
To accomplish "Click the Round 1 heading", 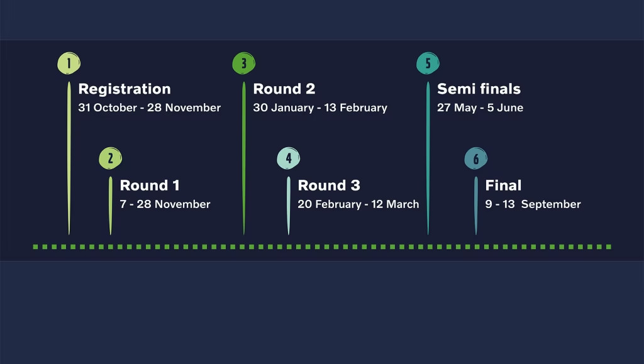I will [x=150, y=185].
